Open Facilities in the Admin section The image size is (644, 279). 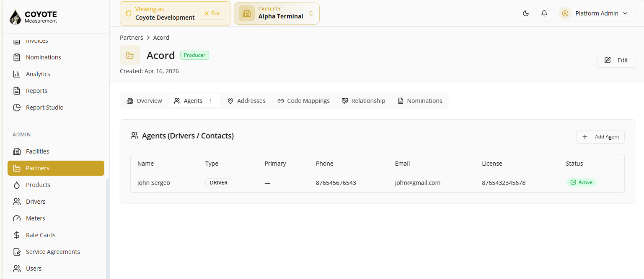point(56,151)
